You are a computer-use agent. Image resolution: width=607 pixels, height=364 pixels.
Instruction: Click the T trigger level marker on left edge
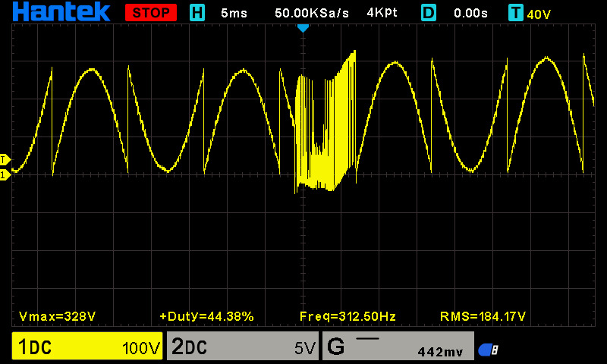click(5, 159)
